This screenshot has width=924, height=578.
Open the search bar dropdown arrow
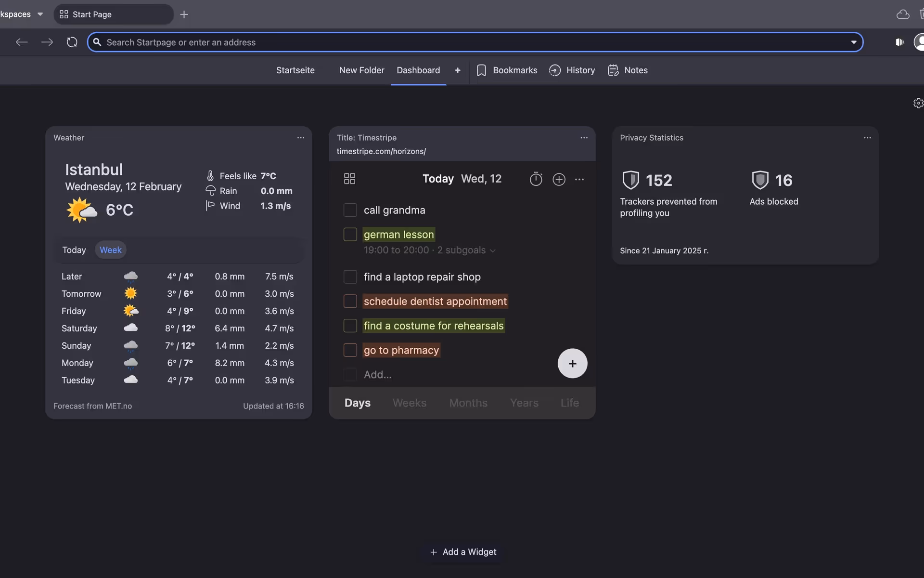pos(853,42)
